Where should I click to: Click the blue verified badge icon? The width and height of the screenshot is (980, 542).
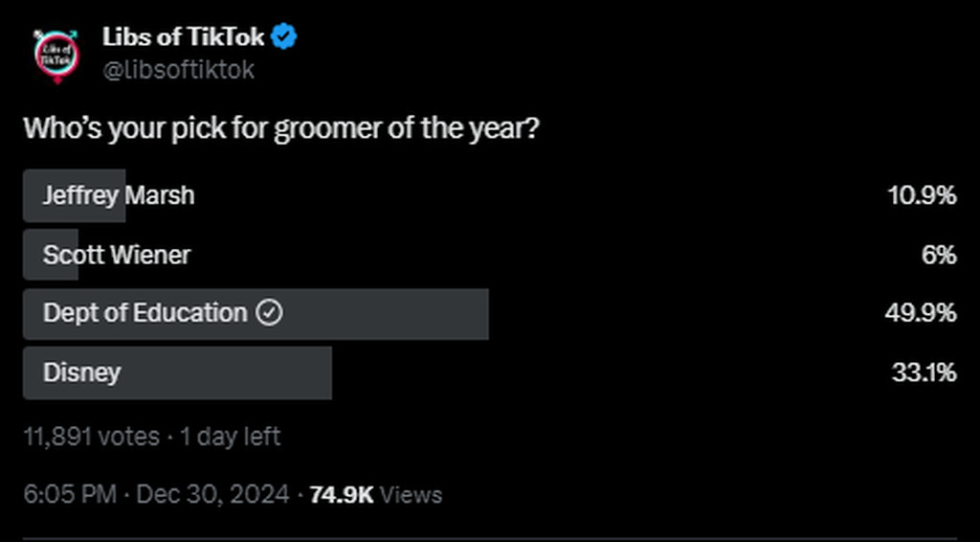(x=285, y=38)
